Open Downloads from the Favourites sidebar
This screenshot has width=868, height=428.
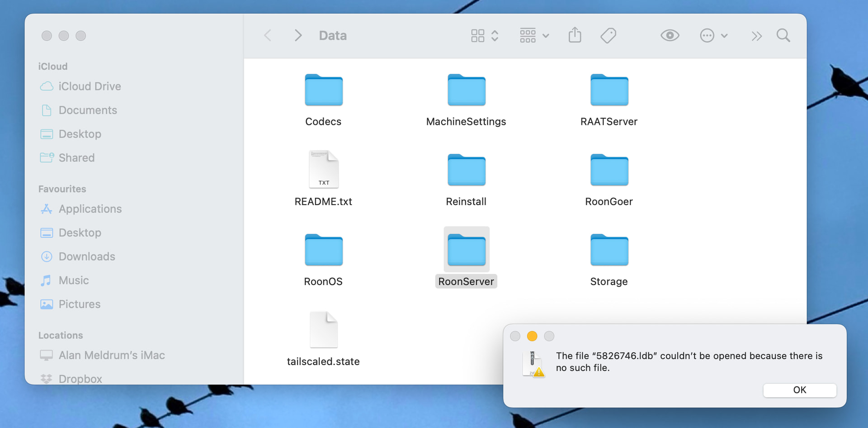click(87, 257)
